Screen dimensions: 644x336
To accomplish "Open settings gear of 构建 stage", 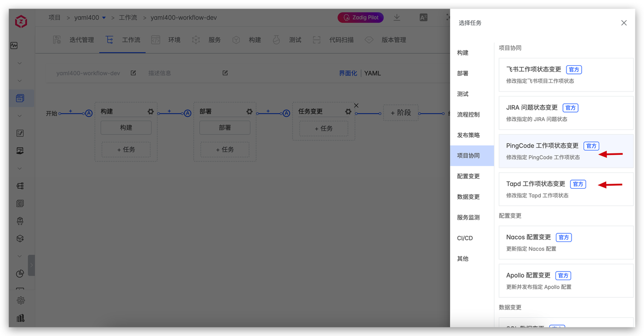I will [x=150, y=112].
